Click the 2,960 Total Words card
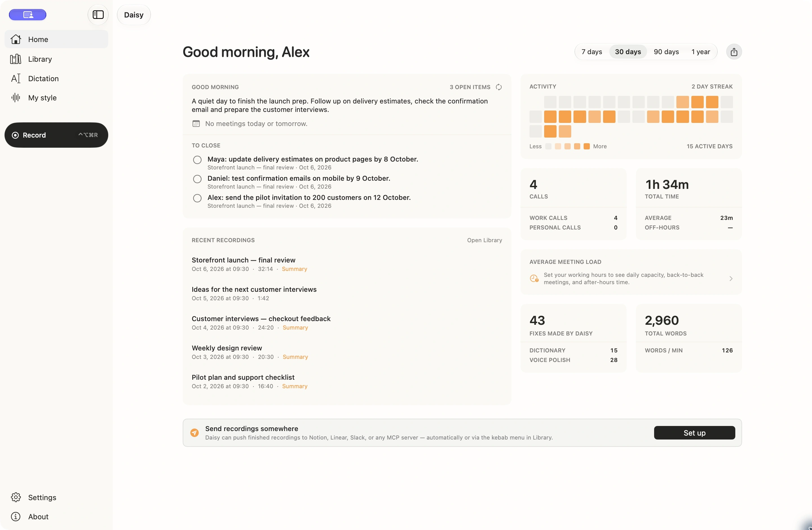This screenshot has width=812, height=530. [x=689, y=338]
